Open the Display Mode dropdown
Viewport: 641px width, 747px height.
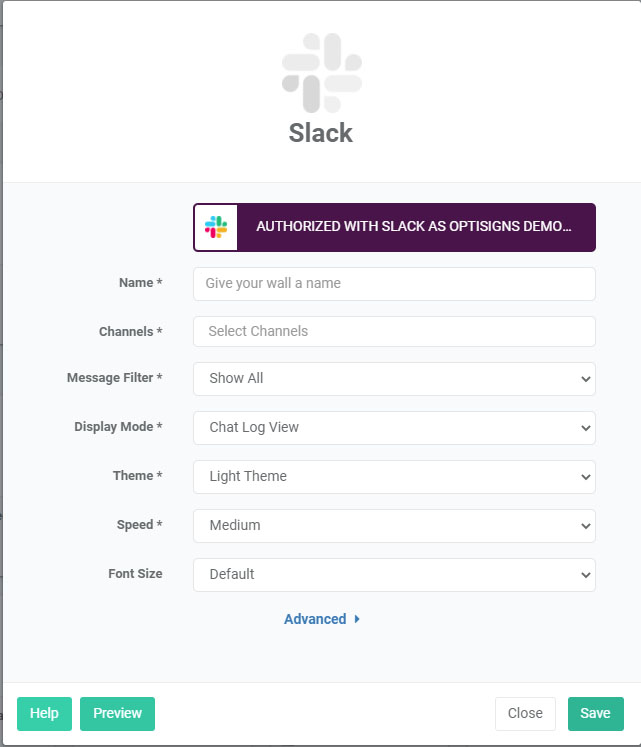click(x=394, y=427)
